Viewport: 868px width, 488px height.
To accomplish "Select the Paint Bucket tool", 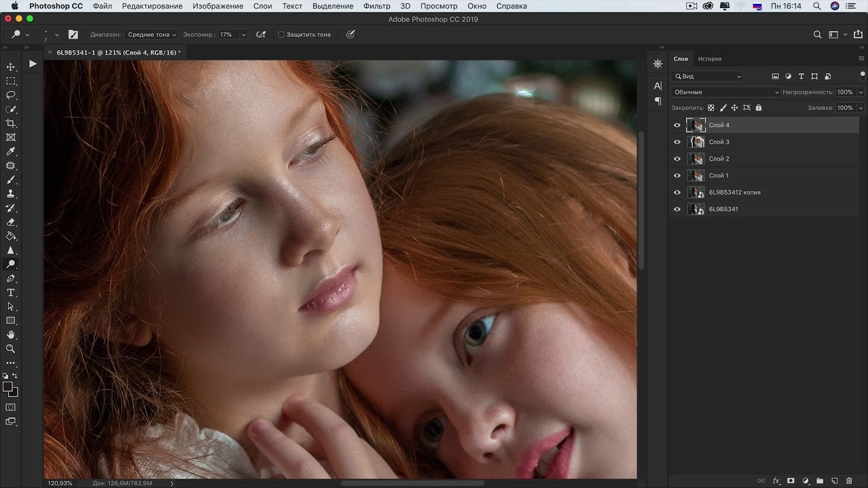I will [x=11, y=236].
